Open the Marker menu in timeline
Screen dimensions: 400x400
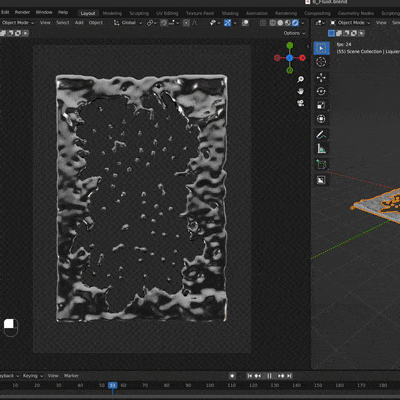pos(71,376)
